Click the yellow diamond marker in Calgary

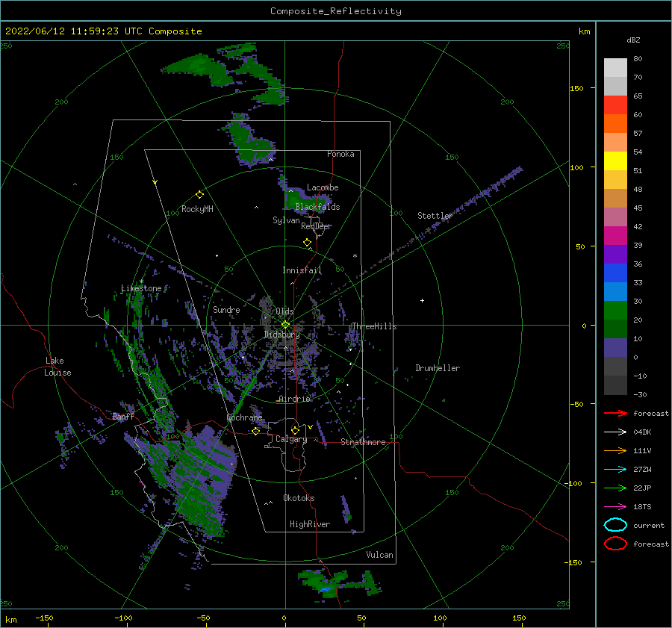point(295,430)
